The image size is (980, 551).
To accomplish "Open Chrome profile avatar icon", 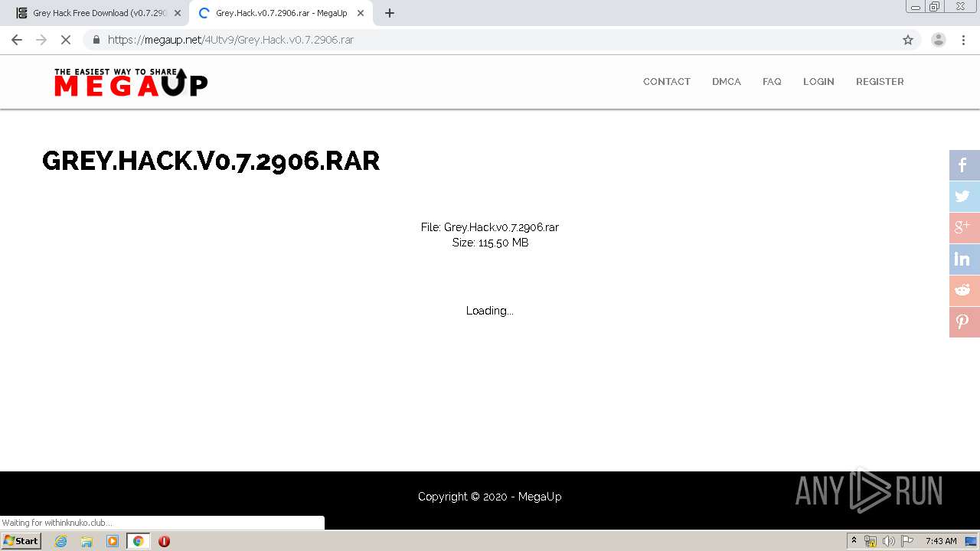I will point(939,40).
